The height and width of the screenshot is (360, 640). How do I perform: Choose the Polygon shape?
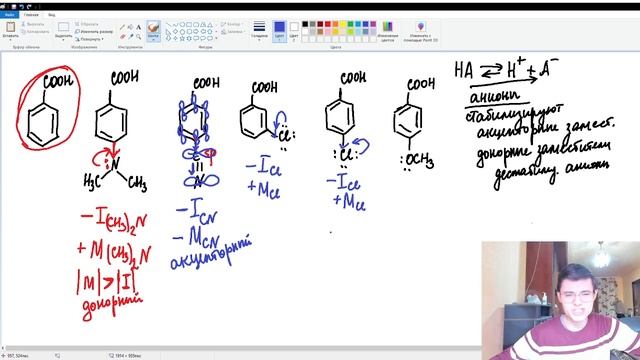(x=203, y=25)
